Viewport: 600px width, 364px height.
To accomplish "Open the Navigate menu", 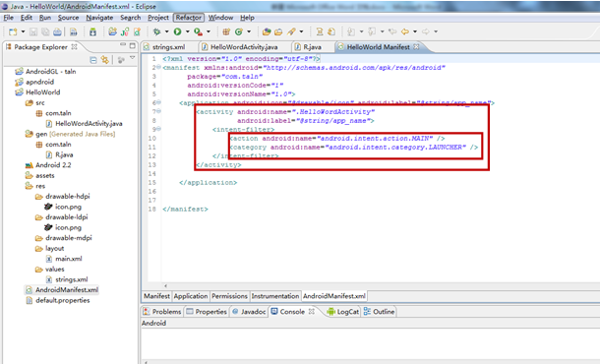I will tap(99, 18).
